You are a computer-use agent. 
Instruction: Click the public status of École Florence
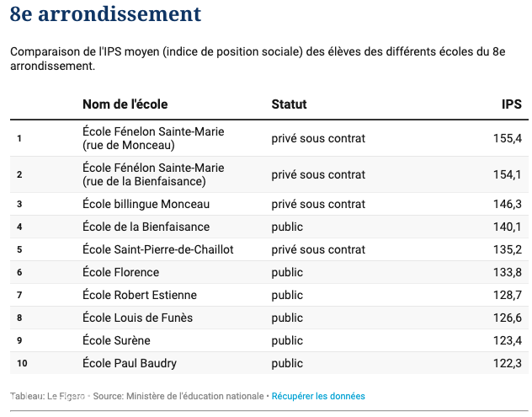pyautogui.click(x=287, y=273)
